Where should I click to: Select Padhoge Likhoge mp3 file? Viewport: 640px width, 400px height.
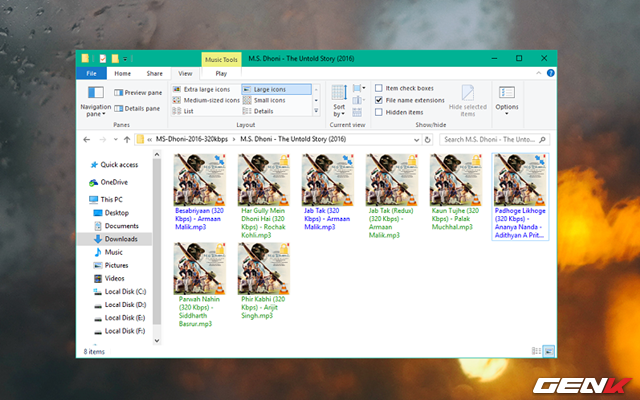coord(520,197)
